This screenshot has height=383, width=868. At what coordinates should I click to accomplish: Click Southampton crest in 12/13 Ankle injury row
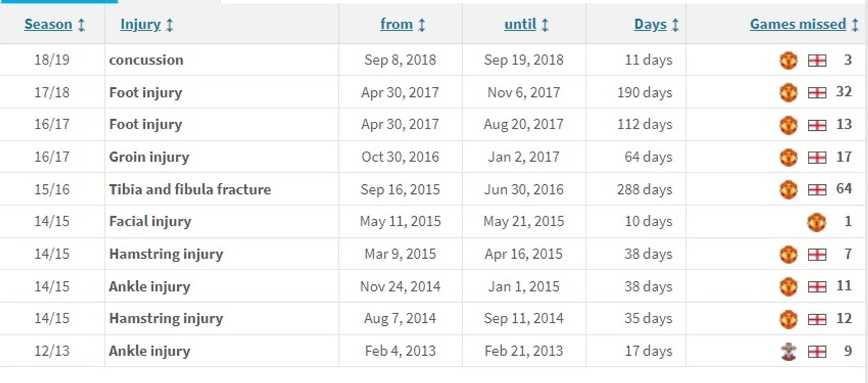(788, 351)
